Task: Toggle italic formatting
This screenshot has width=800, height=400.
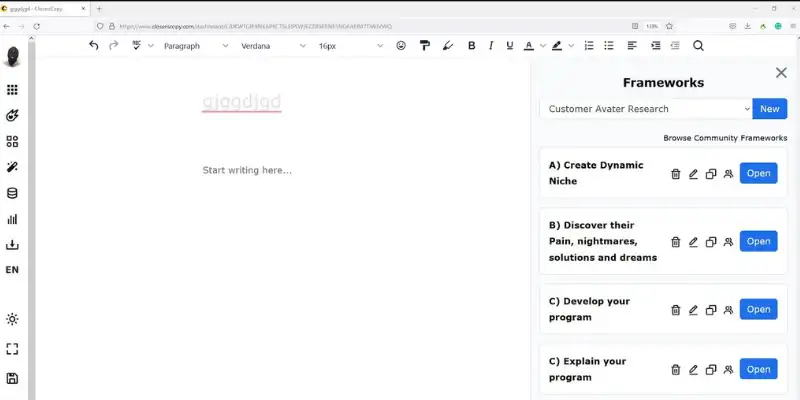Action: pyautogui.click(x=491, y=45)
